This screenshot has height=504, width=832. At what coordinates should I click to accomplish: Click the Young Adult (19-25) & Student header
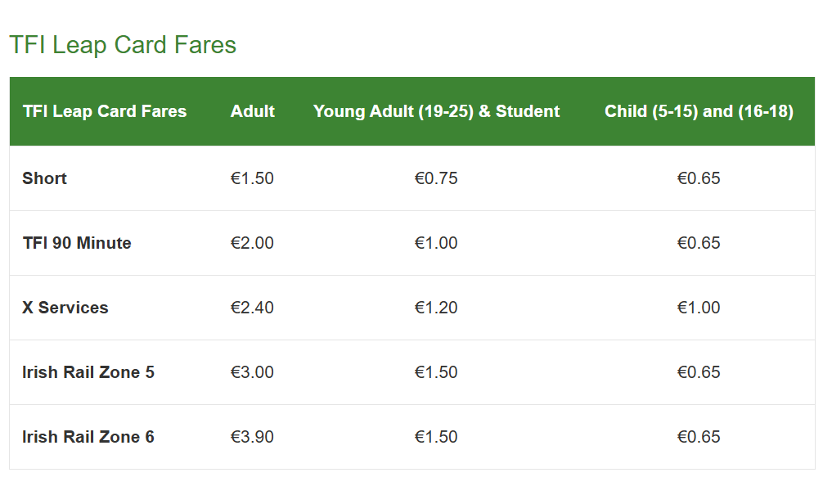pos(436,111)
